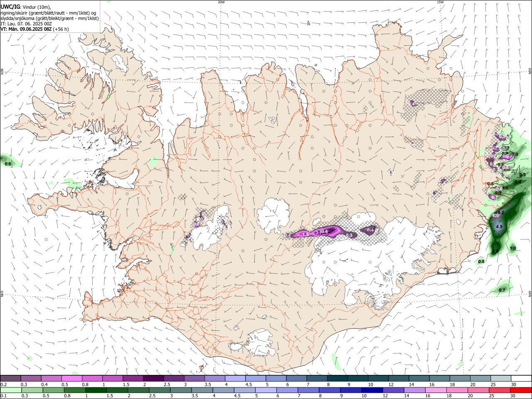This screenshot has width=532, height=399.
Task: Click the 'slydda/snjókoma (grátt/bleikt/grænt - mm/1klst)' line
Action: coord(49,18)
